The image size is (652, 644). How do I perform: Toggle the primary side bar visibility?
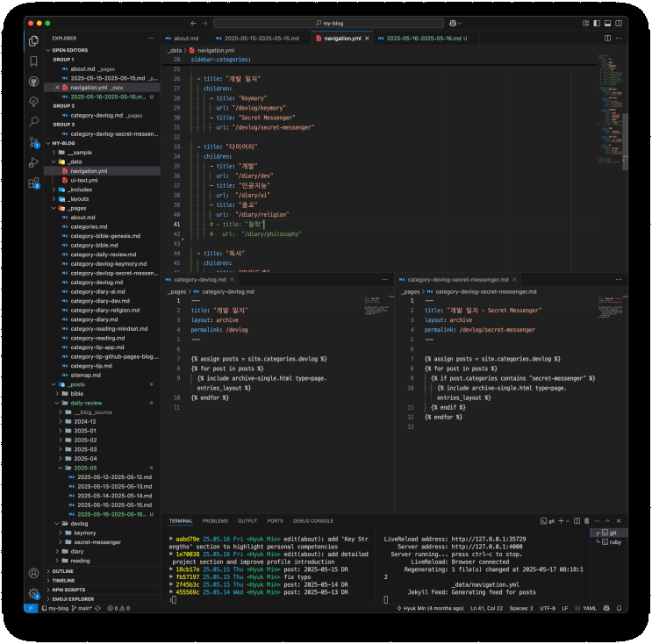(597, 24)
